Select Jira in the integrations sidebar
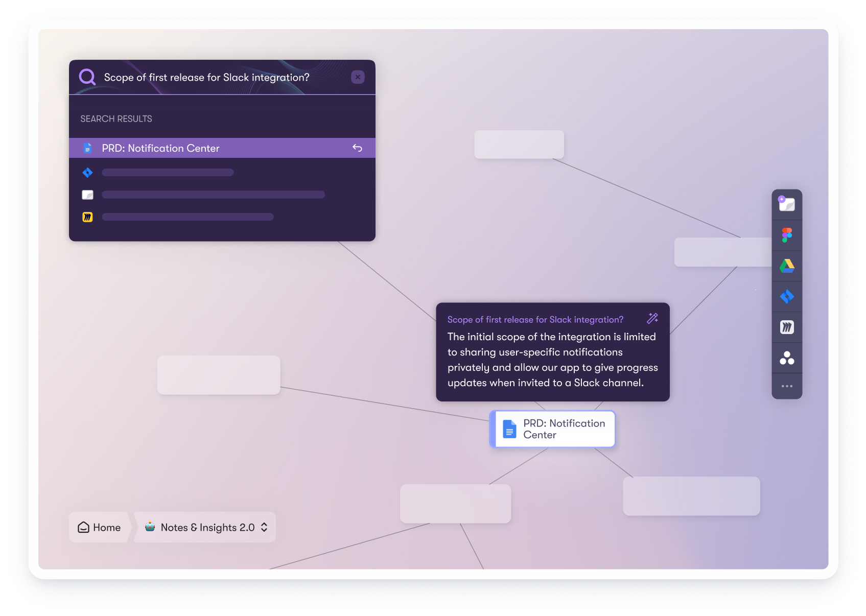The image size is (866, 616). 787,296
